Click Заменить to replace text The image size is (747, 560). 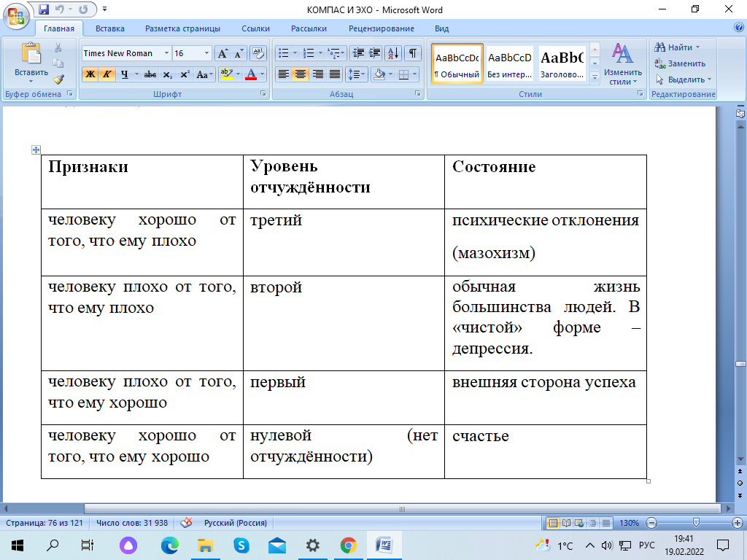click(x=680, y=63)
